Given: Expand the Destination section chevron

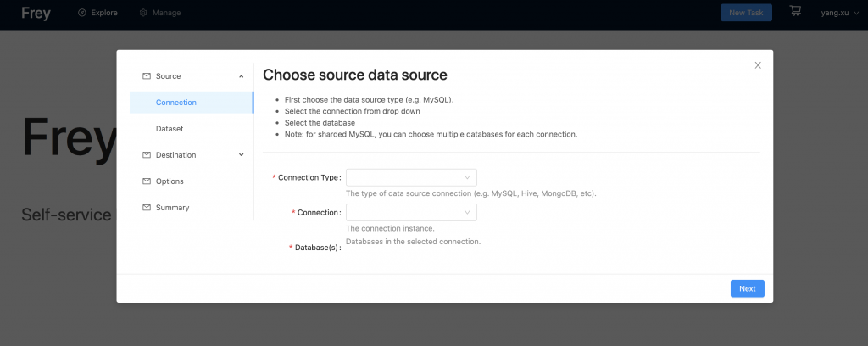Looking at the screenshot, I should click(x=242, y=155).
